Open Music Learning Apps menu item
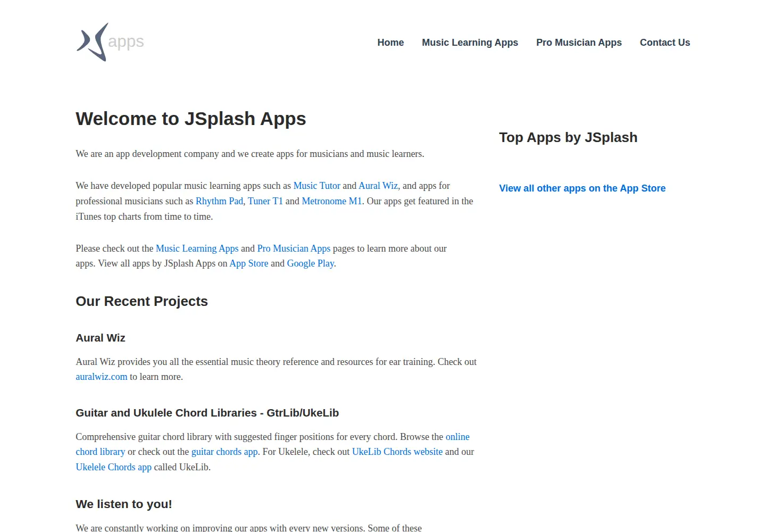This screenshot has width=766, height=532. coord(470,43)
